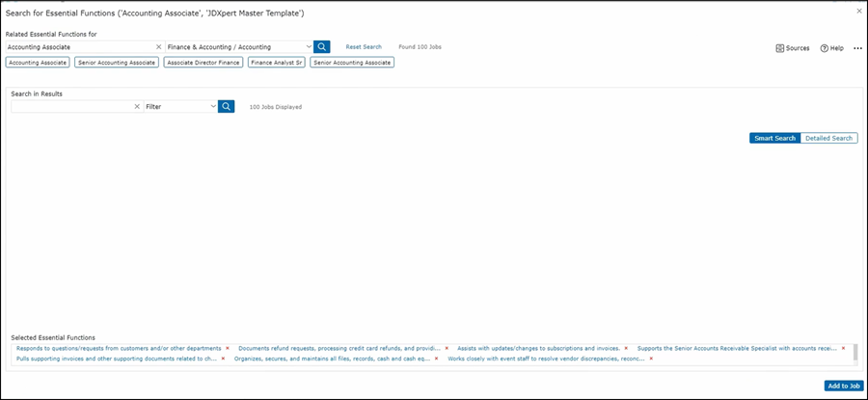The height and width of the screenshot is (400, 868).
Task: Click the search icon next to Filter
Action: pyautogui.click(x=227, y=107)
